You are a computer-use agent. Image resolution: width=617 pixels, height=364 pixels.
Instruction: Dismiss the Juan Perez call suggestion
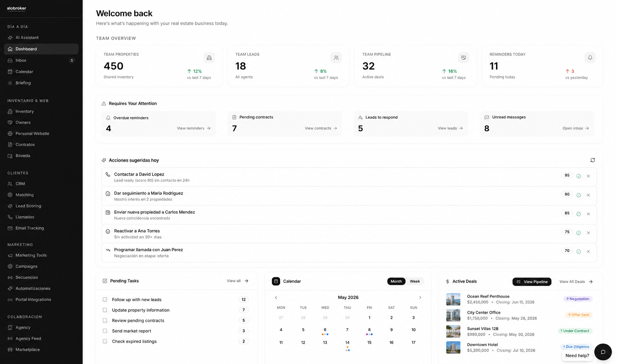[588, 251]
